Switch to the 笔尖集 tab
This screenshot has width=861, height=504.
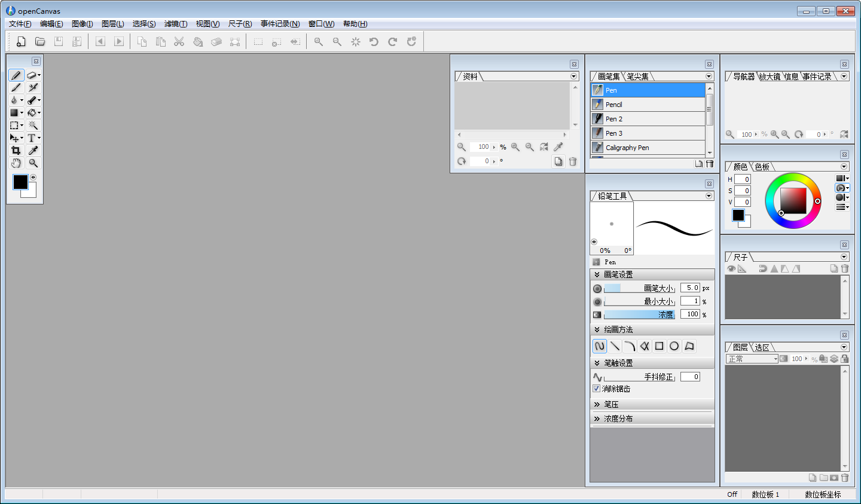(x=638, y=77)
